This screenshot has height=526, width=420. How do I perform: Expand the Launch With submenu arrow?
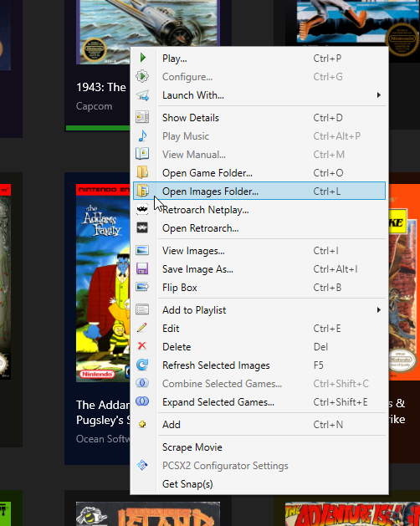(x=379, y=95)
